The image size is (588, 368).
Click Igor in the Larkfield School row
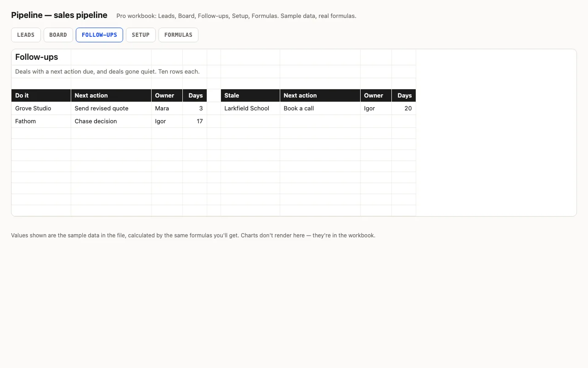(x=376, y=109)
